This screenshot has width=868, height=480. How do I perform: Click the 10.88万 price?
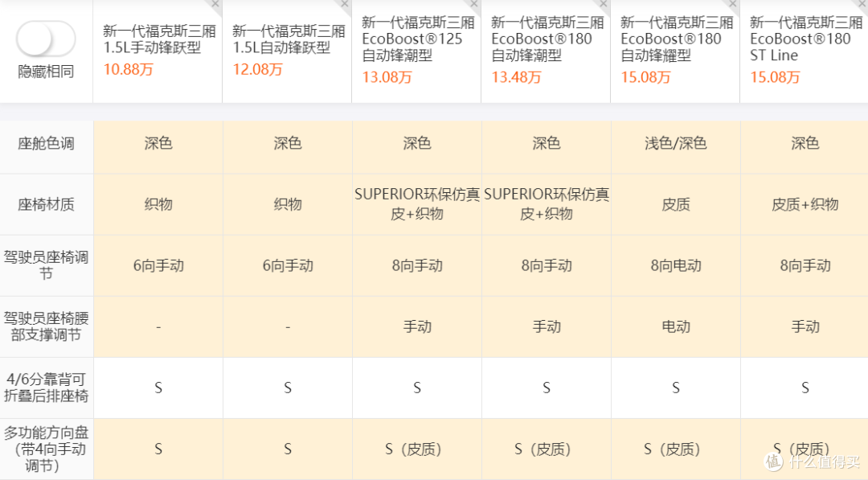tap(129, 70)
